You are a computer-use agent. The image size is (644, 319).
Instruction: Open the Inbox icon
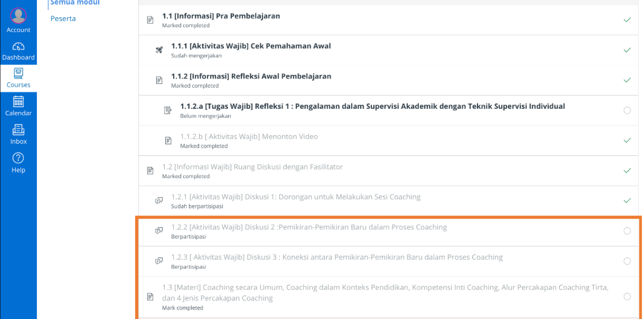19,130
